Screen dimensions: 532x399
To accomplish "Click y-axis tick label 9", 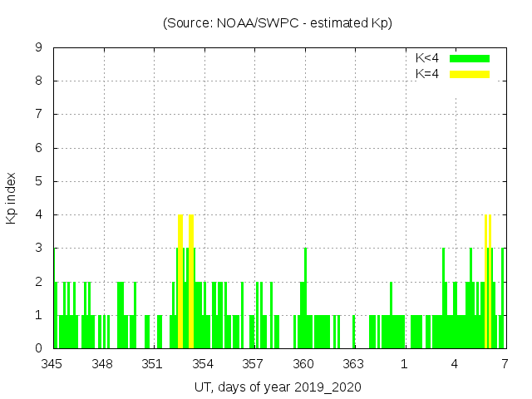I will click(x=38, y=48).
